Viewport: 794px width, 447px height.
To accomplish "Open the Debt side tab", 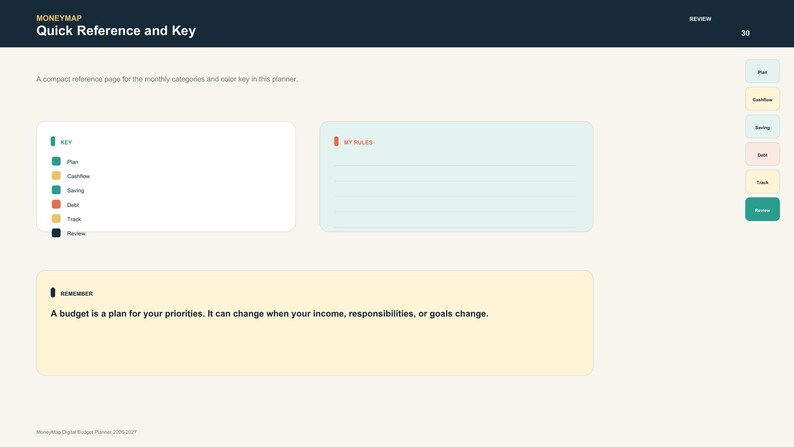I will [x=762, y=154].
